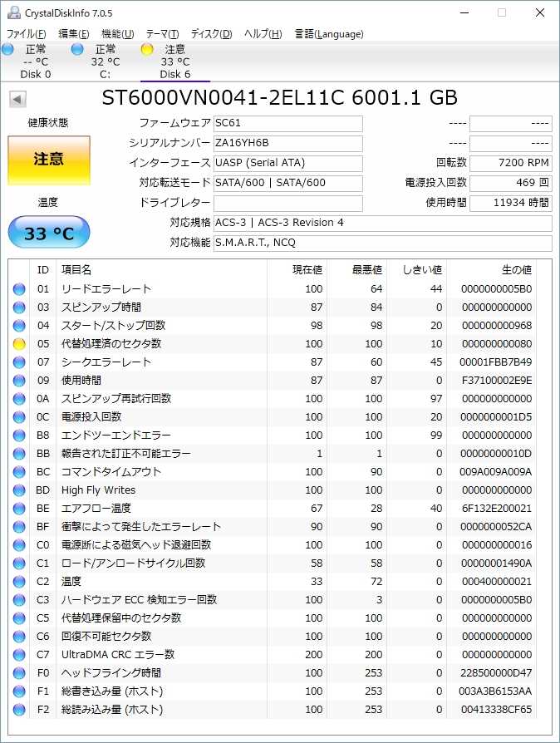This screenshot has width=560, height=743.
Task: Click the 33 °C temperature button
Action: tap(49, 233)
